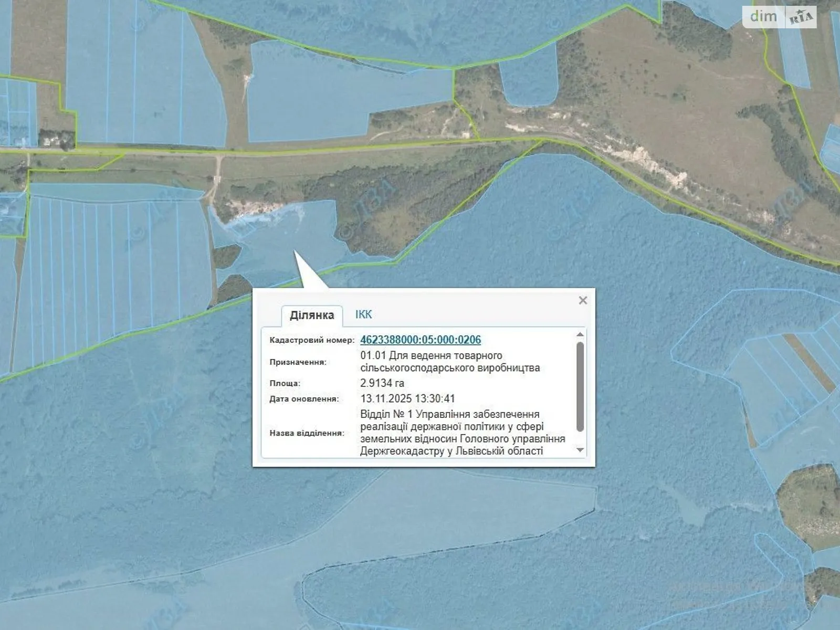This screenshot has width=840, height=630.
Task: Click the dim.RIA logo watermark
Action: click(781, 17)
